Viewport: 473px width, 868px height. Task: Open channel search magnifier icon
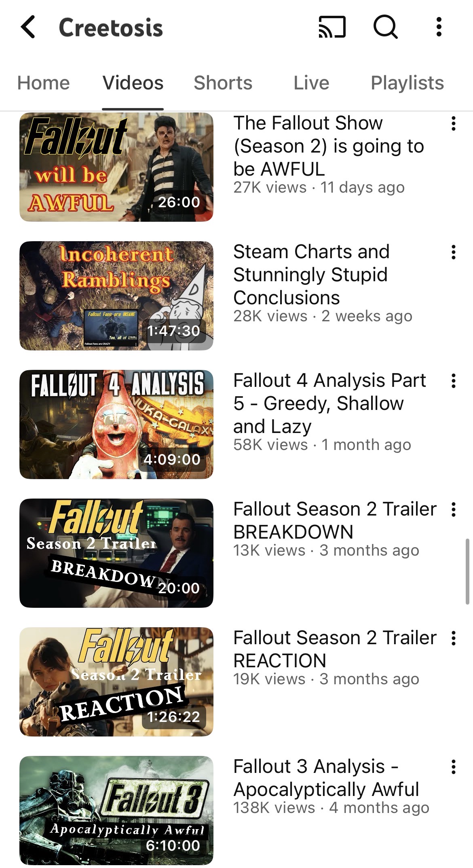[x=385, y=27]
